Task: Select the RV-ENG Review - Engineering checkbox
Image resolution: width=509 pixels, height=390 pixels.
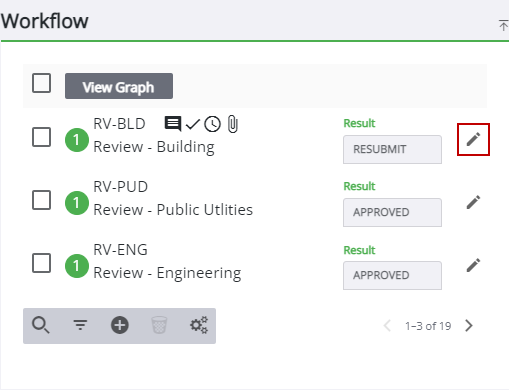Action: click(x=42, y=263)
